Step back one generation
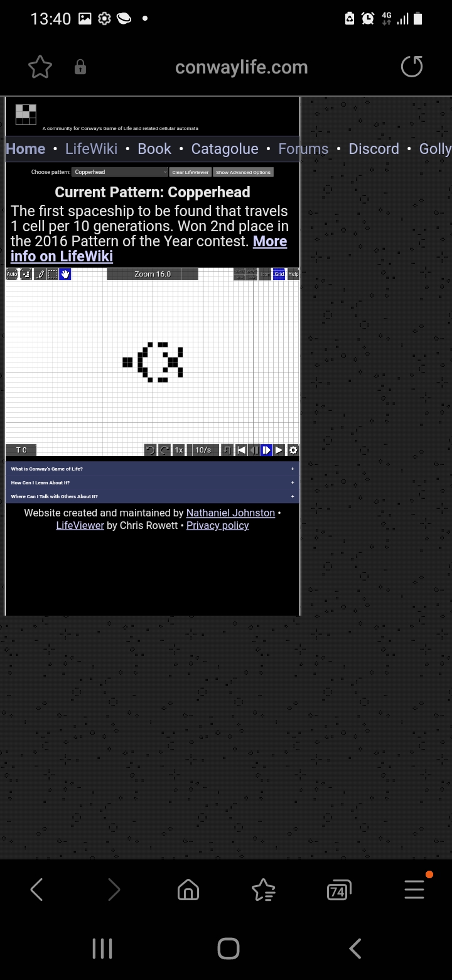 (254, 450)
